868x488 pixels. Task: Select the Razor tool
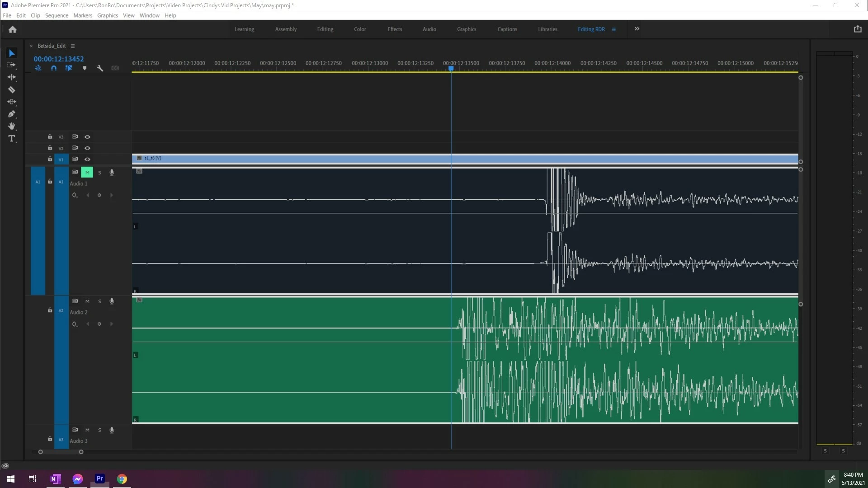click(x=12, y=89)
